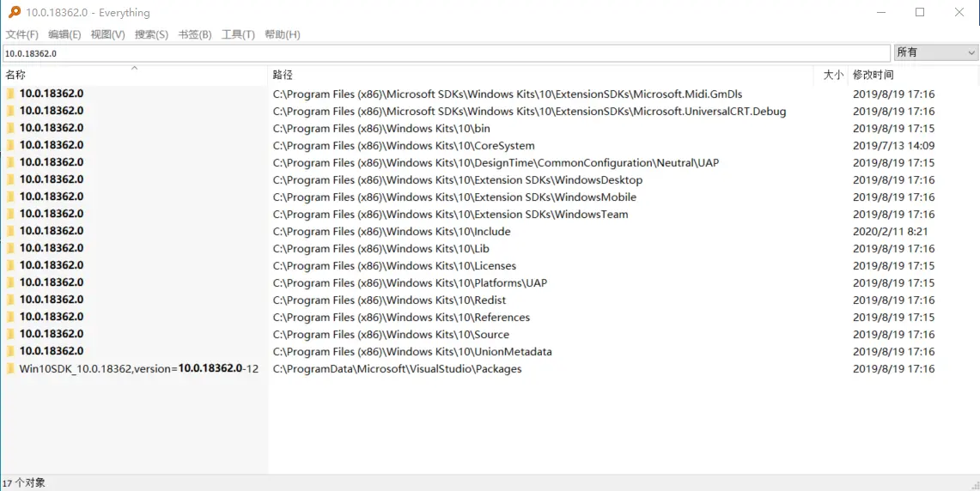Click the date 2019/7/13 14:09

[894, 146]
